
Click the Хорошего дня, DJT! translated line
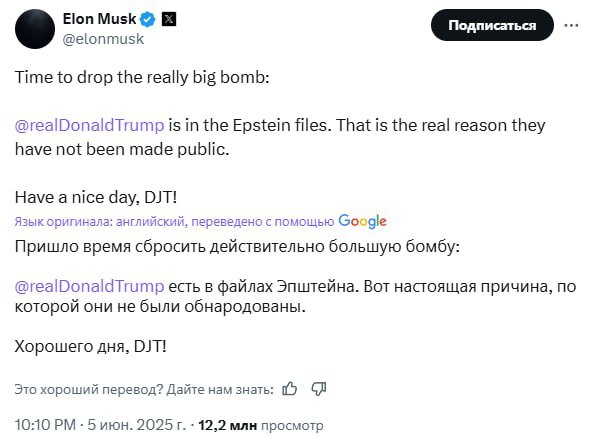[x=90, y=347]
